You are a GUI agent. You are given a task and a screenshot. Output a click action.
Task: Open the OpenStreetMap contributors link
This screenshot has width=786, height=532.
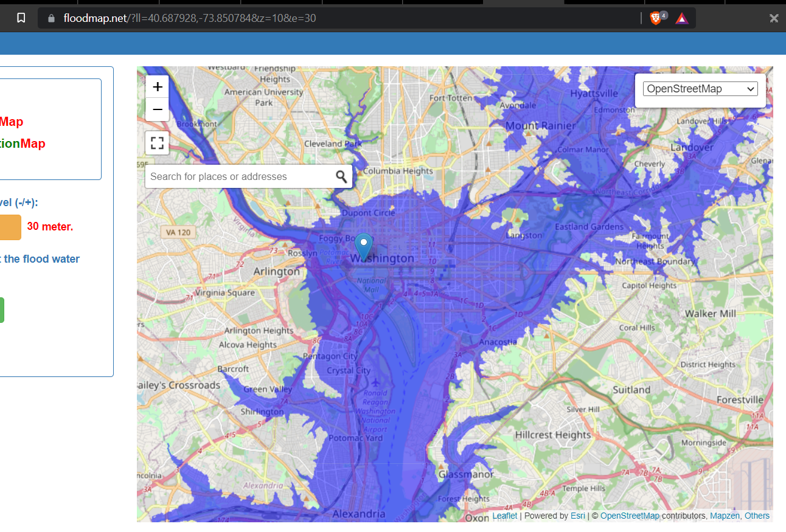coord(630,516)
